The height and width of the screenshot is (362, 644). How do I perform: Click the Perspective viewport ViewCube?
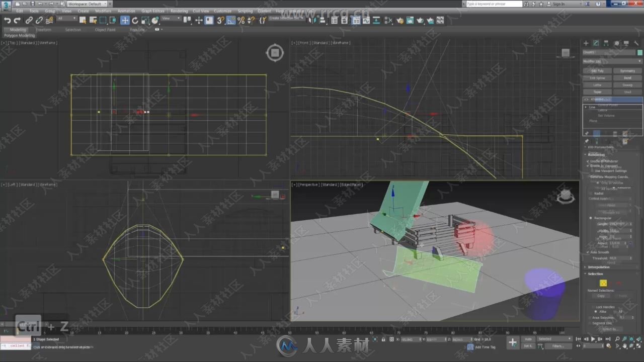point(566,196)
